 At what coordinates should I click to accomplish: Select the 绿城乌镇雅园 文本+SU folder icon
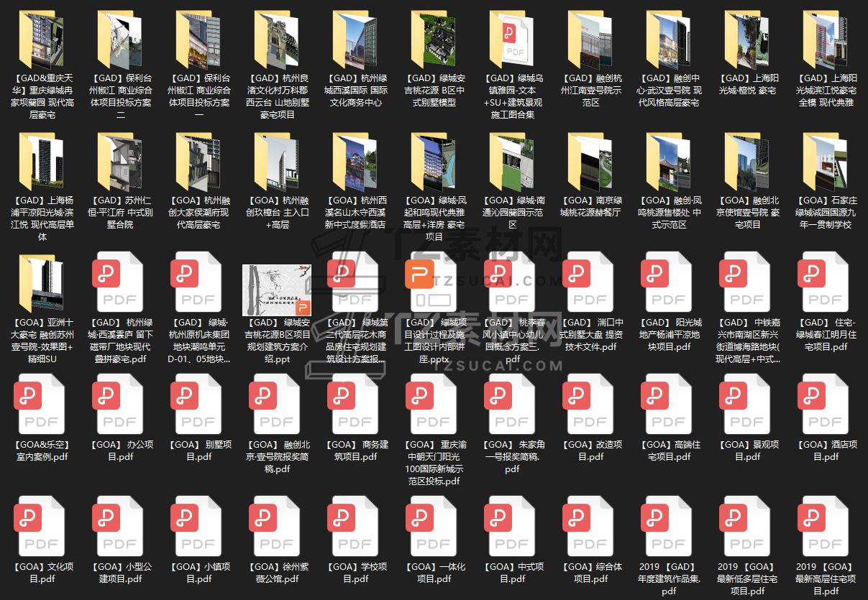point(513,40)
